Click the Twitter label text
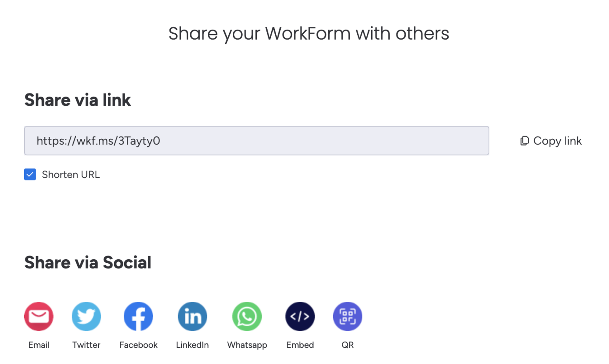609x364 pixels. click(86, 345)
